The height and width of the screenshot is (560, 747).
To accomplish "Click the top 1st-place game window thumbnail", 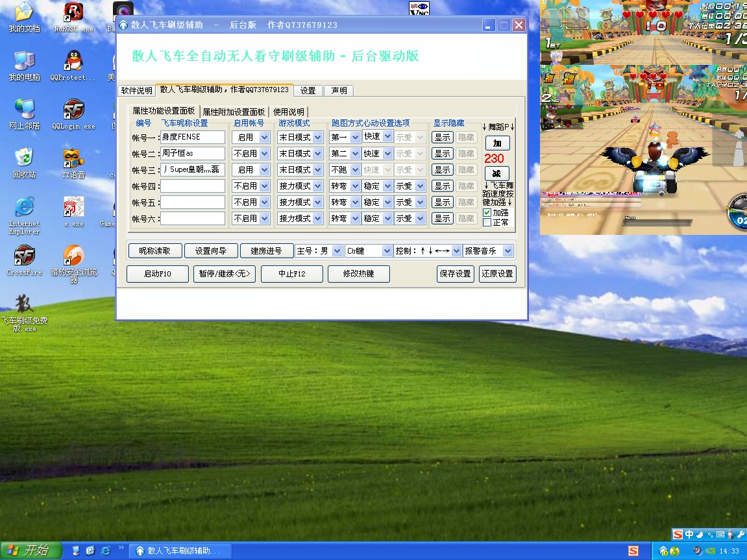I will 643,32.
